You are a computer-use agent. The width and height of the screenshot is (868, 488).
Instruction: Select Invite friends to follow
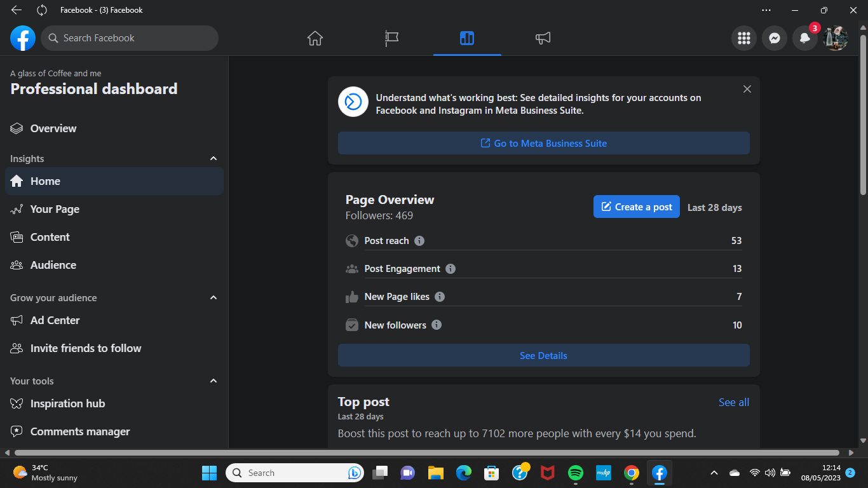point(114,348)
